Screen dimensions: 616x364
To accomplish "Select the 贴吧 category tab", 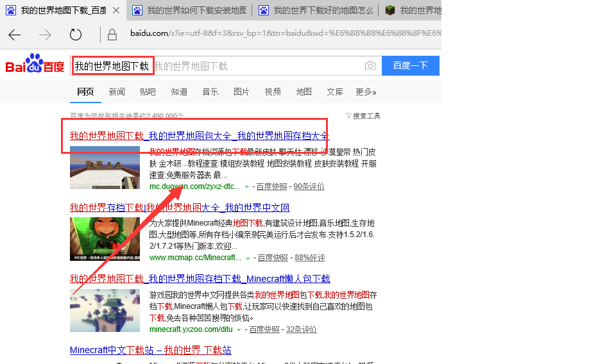I will (148, 92).
